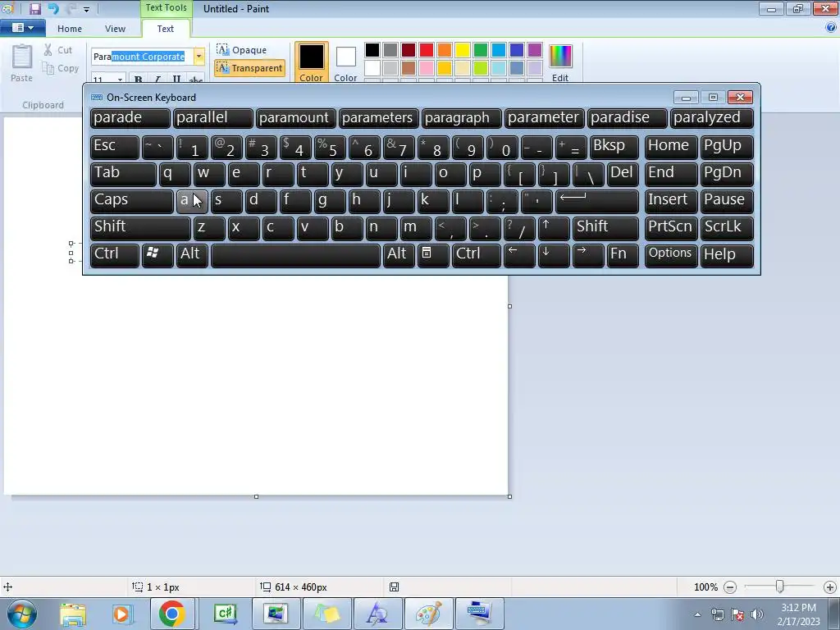Select the Color 1 black swatch button

tap(311, 62)
